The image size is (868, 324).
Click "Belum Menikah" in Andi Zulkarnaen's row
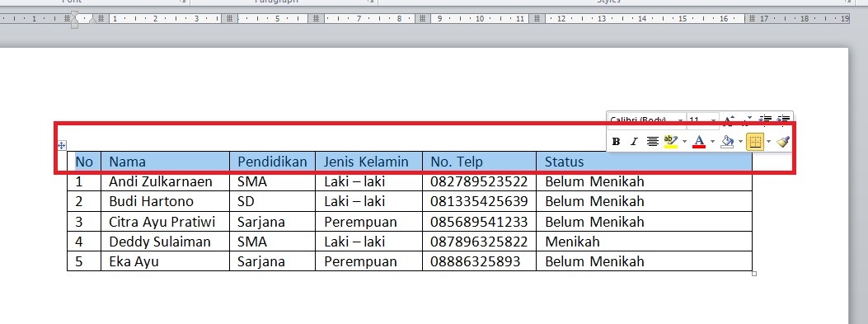click(594, 181)
